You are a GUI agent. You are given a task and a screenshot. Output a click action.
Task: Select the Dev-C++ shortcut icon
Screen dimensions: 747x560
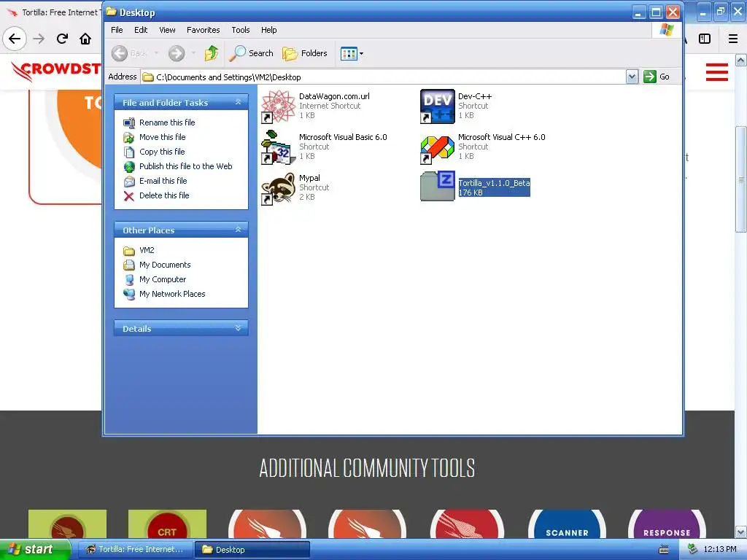(x=438, y=106)
